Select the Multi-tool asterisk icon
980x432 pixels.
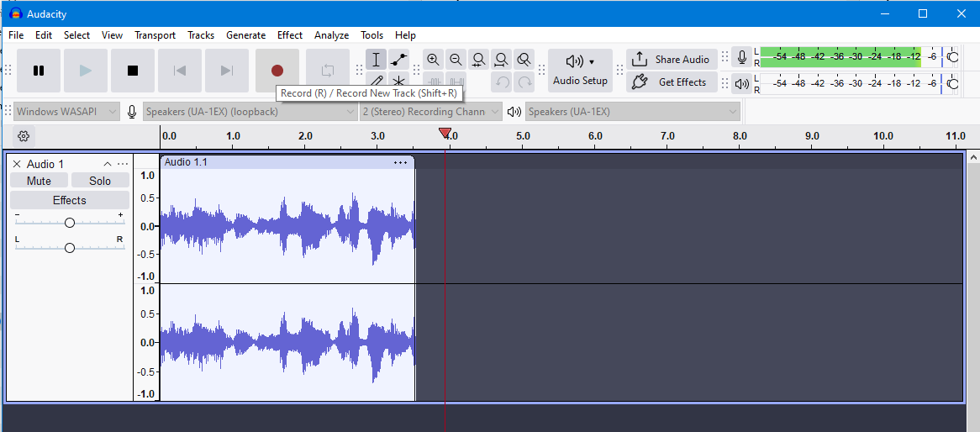398,80
